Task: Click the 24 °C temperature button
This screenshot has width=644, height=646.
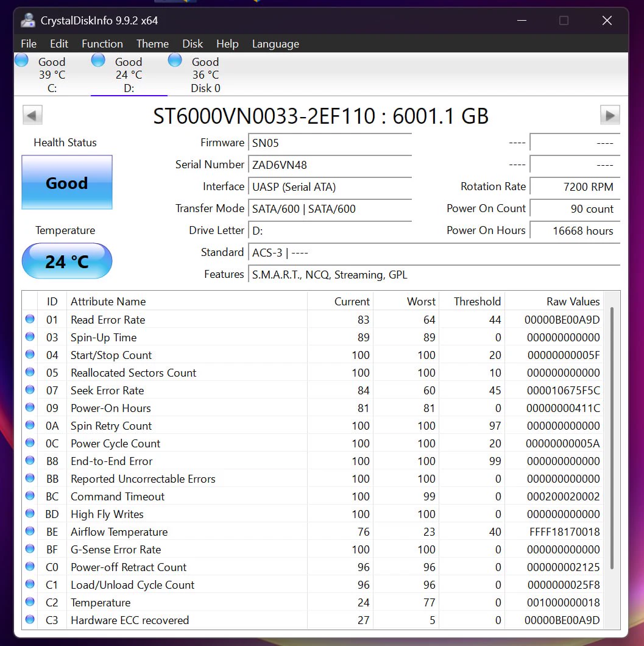Action: [x=66, y=261]
